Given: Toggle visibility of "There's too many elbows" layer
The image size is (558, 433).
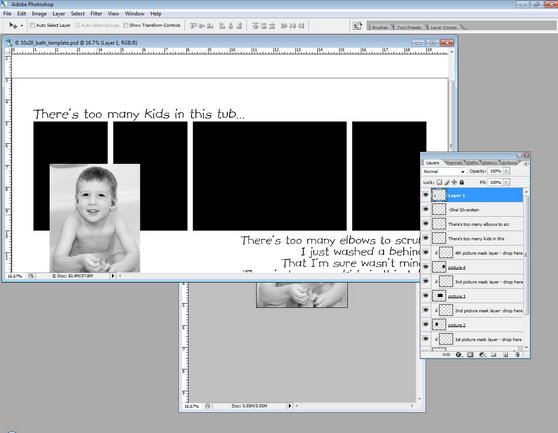Looking at the screenshot, I should (426, 224).
